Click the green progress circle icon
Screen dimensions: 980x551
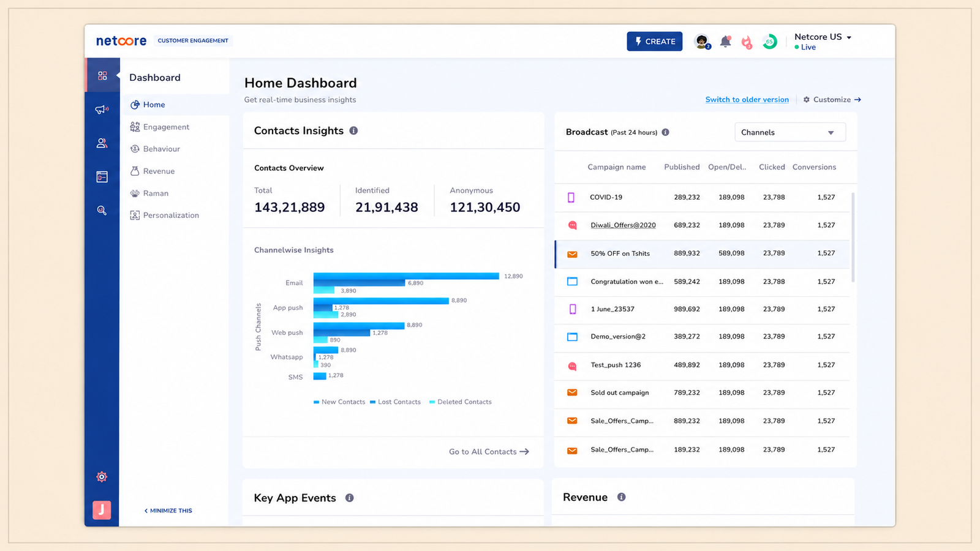[770, 42]
